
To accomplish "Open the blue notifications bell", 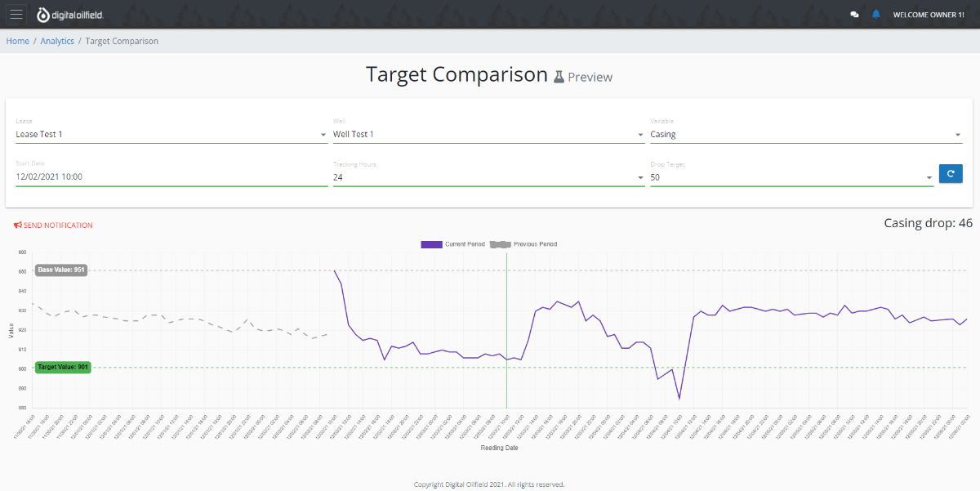I will pyautogui.click(x=876, y=14).
